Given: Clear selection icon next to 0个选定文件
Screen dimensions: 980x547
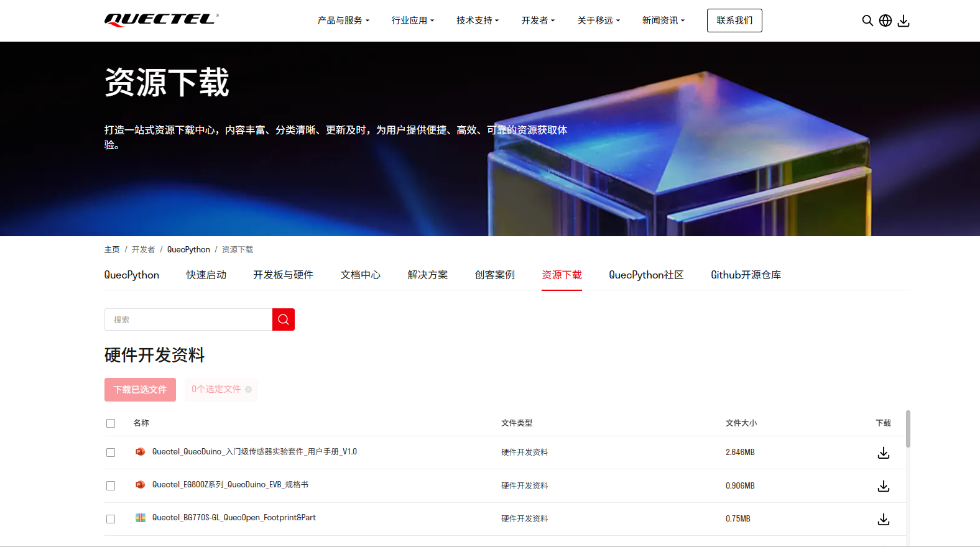Looking at the screenshot, I should 248,390.
